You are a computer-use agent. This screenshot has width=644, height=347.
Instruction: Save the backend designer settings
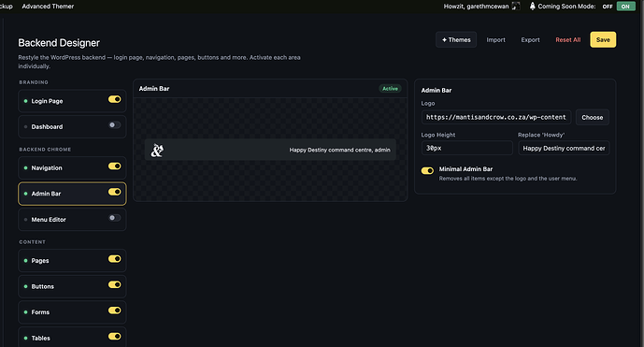click(x=603, y=40)
